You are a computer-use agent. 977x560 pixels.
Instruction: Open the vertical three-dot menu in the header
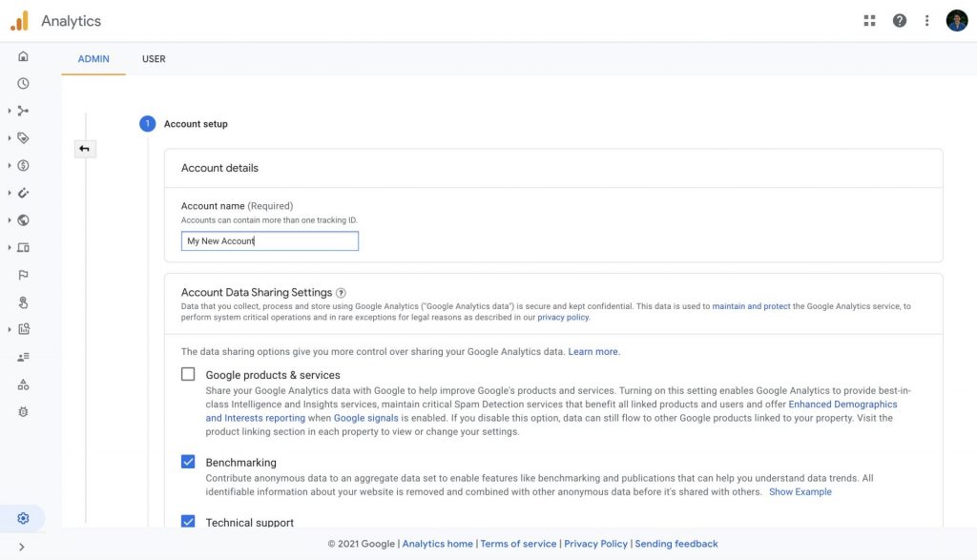(x=926, y=21)
